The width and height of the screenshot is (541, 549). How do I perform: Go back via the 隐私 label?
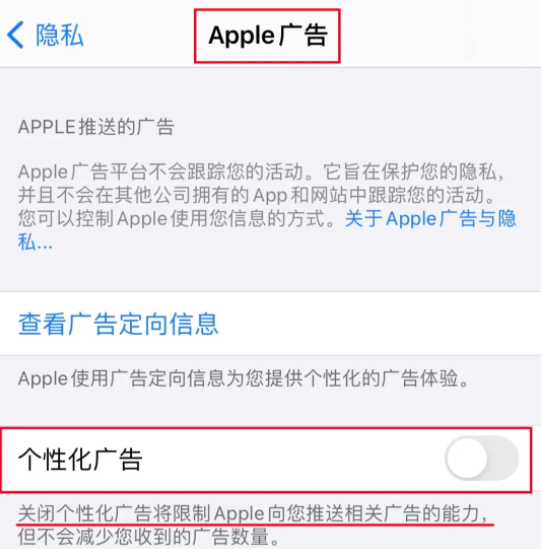coord(60,35)
